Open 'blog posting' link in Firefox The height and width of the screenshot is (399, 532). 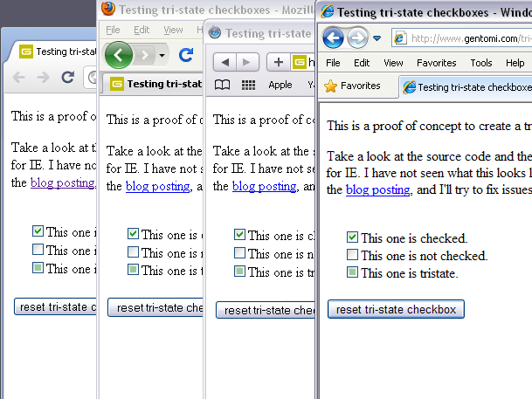click(157, 187)
